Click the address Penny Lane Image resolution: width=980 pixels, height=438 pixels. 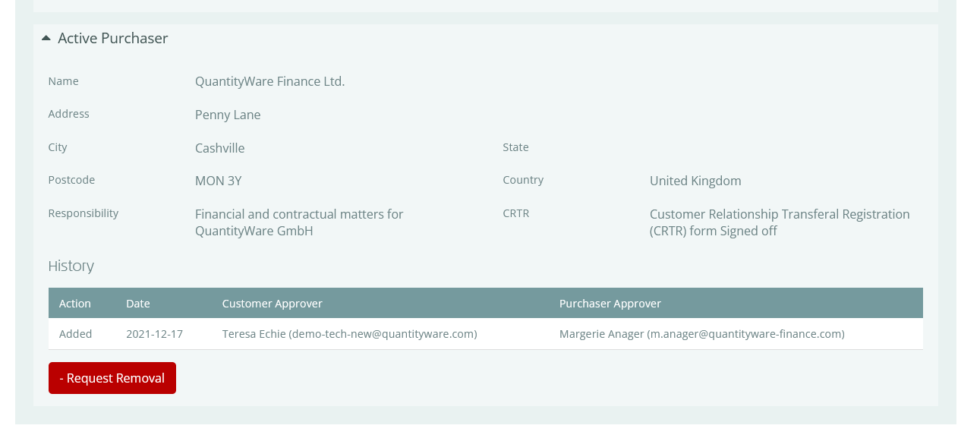228,114
